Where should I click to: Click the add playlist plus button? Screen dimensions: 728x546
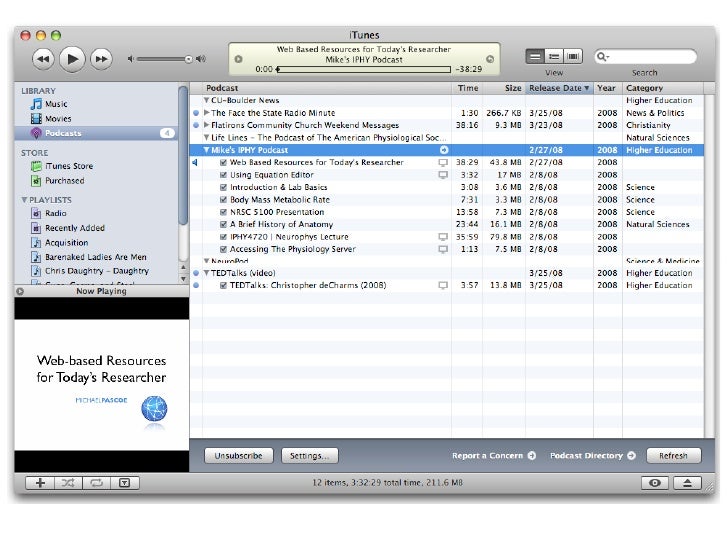40,483
